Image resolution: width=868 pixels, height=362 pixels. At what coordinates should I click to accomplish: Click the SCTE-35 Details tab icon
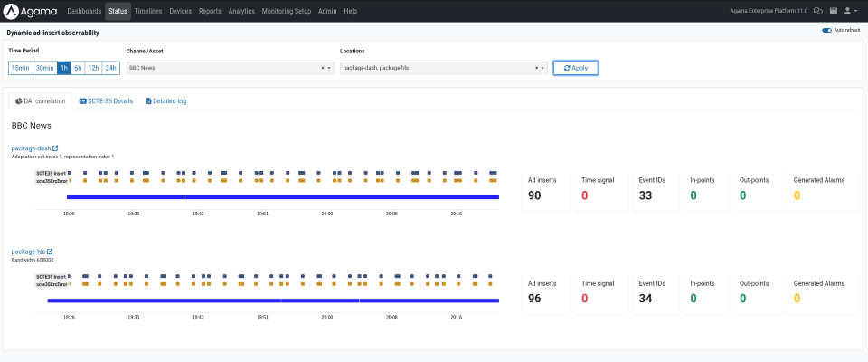[83, 101]
